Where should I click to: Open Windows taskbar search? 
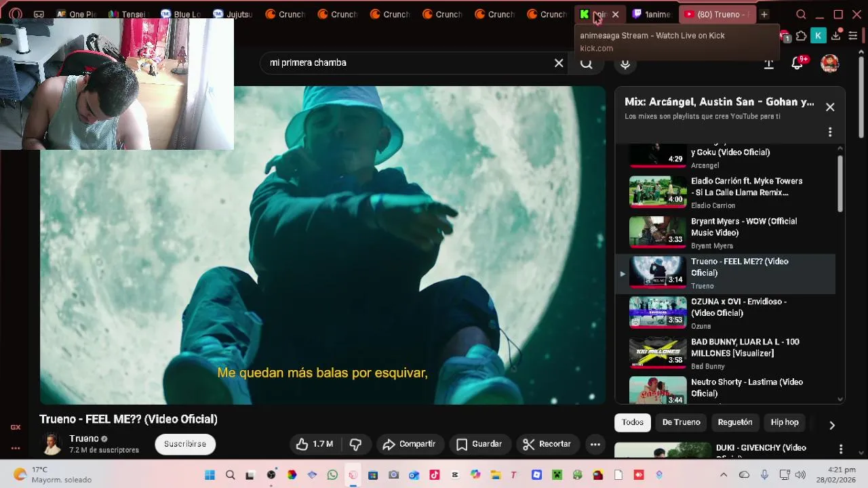pyautogui.click(x=231, y=474)
